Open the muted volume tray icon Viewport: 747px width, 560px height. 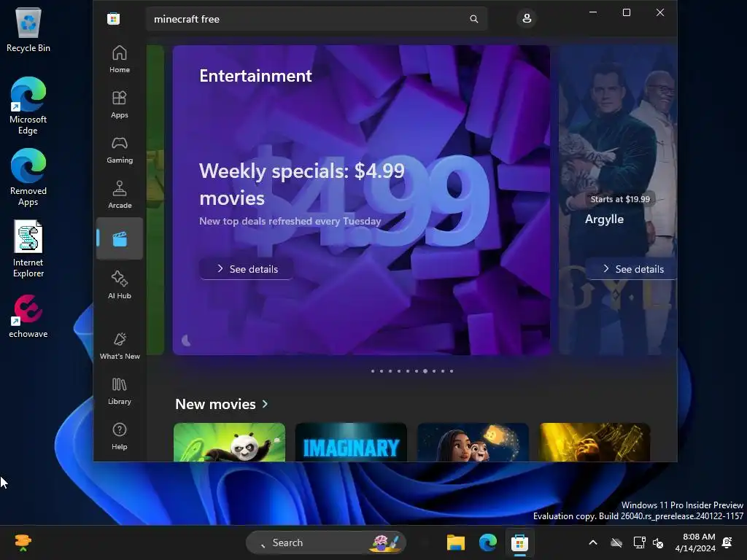658,542
